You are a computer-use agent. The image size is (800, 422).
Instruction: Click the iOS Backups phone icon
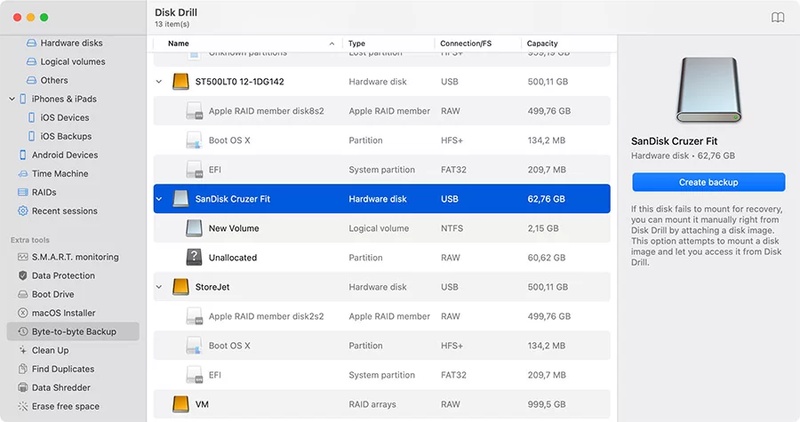coord(32,136)
